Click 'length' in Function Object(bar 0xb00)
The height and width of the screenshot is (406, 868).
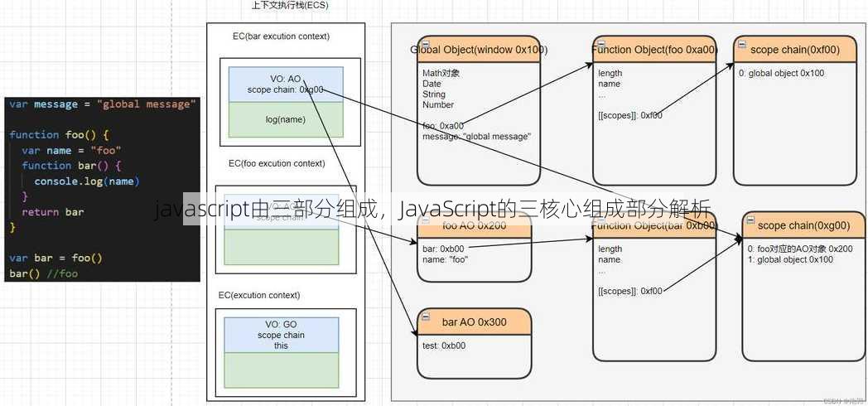(x=610, y=249)
